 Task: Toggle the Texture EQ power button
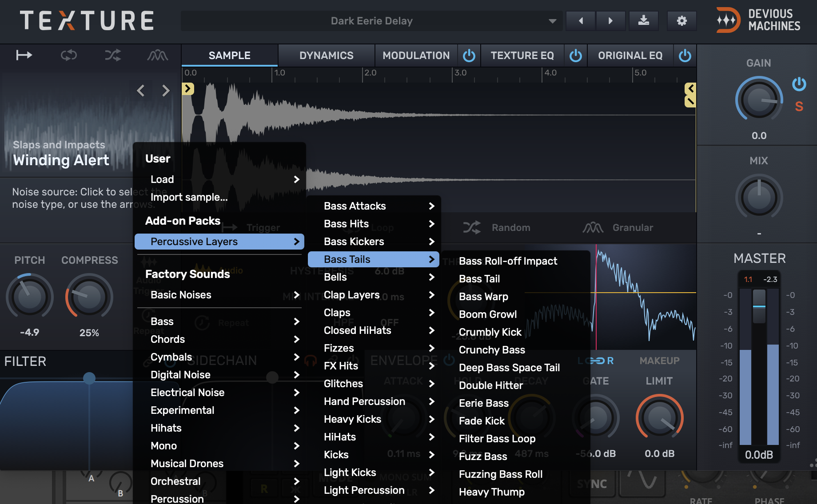pyautogui.click(x=576, y=56)
